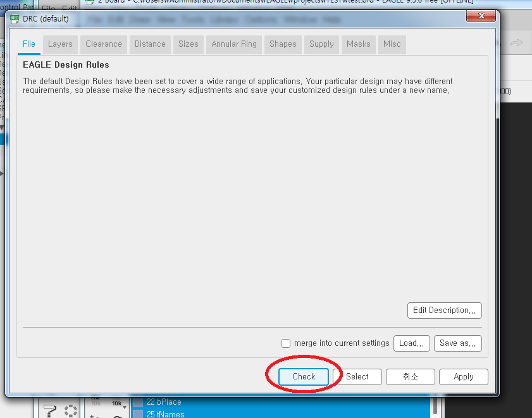Open the Supply tab
Screen dimensions: 532x418
(321, 44)
